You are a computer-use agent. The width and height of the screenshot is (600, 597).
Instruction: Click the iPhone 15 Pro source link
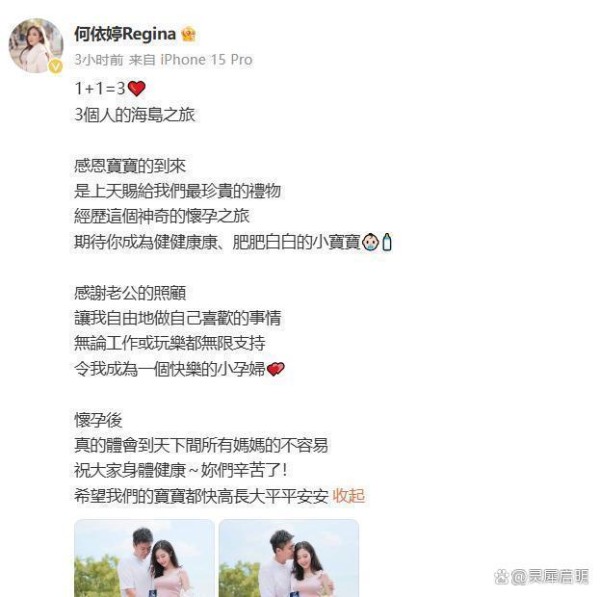tap(206, 60)
